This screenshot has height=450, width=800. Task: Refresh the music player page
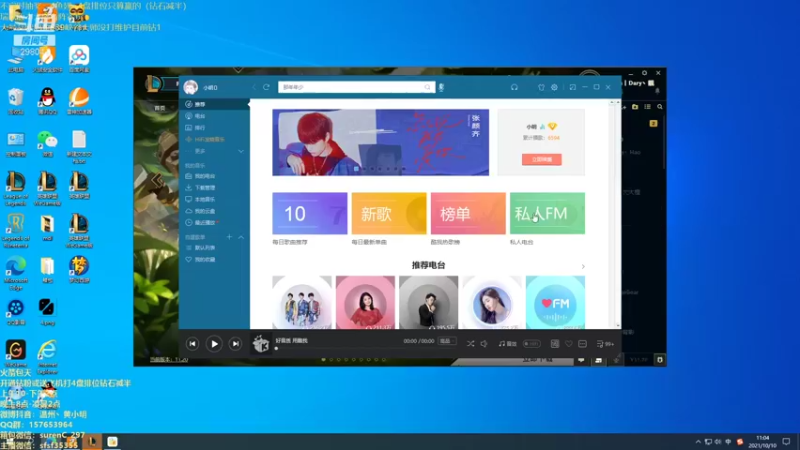coord(266,87)
